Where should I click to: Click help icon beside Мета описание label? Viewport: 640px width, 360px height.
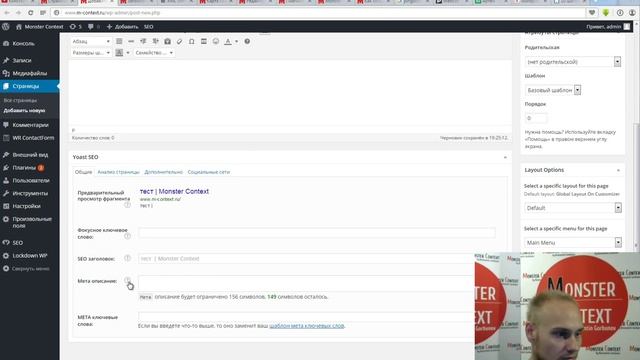pyautogui.click(x=127, y=280)
